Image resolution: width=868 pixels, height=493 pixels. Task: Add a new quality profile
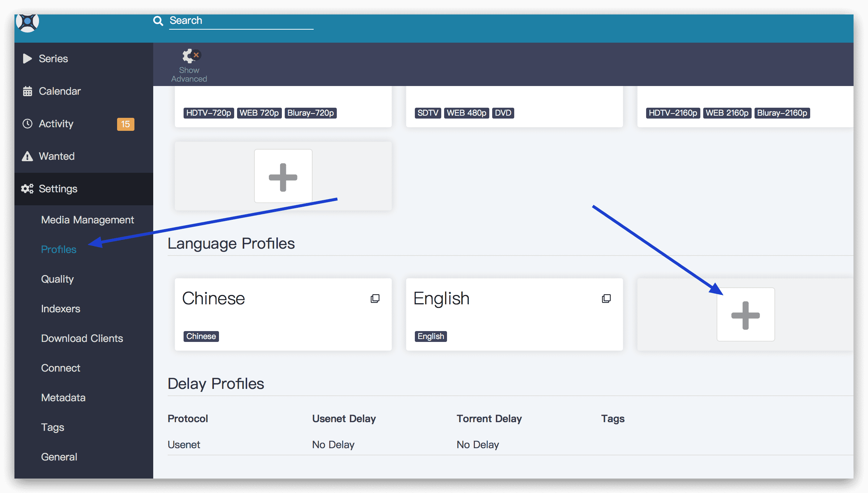[x=283, y=176]
